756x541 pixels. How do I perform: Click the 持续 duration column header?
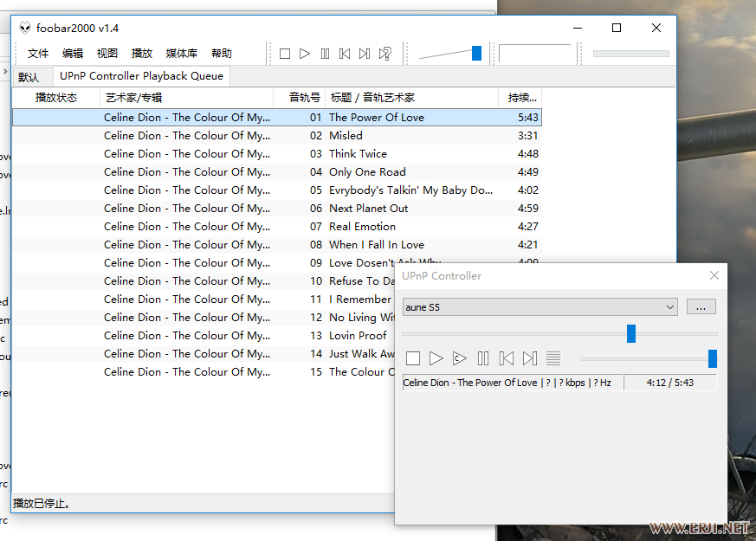pyautogui.click(x=520, y=98)
